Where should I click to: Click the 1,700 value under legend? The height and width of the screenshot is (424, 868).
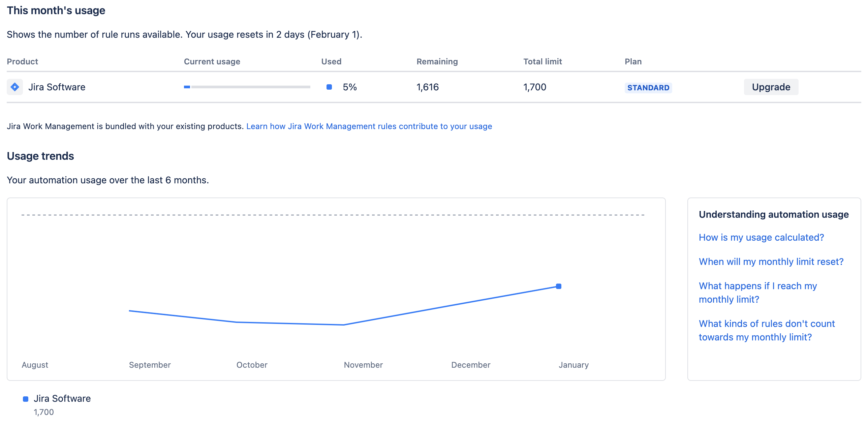[x=44, y=412]
